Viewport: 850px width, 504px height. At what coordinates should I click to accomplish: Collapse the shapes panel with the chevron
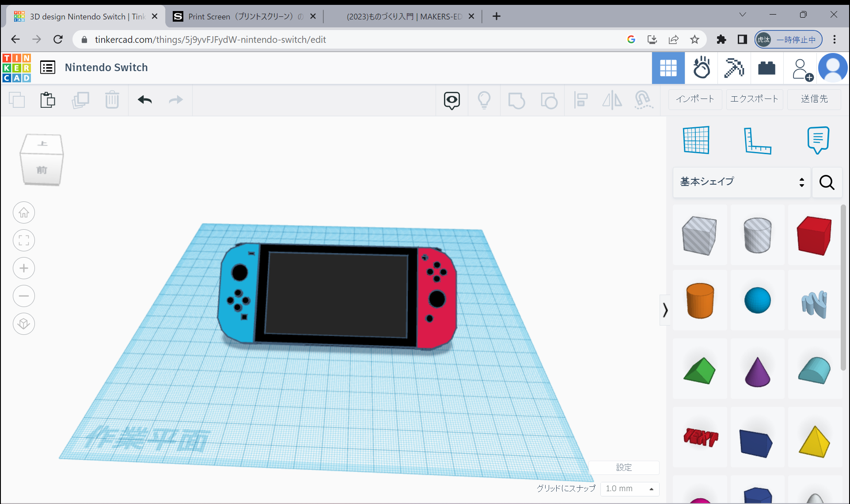point(665,310)
